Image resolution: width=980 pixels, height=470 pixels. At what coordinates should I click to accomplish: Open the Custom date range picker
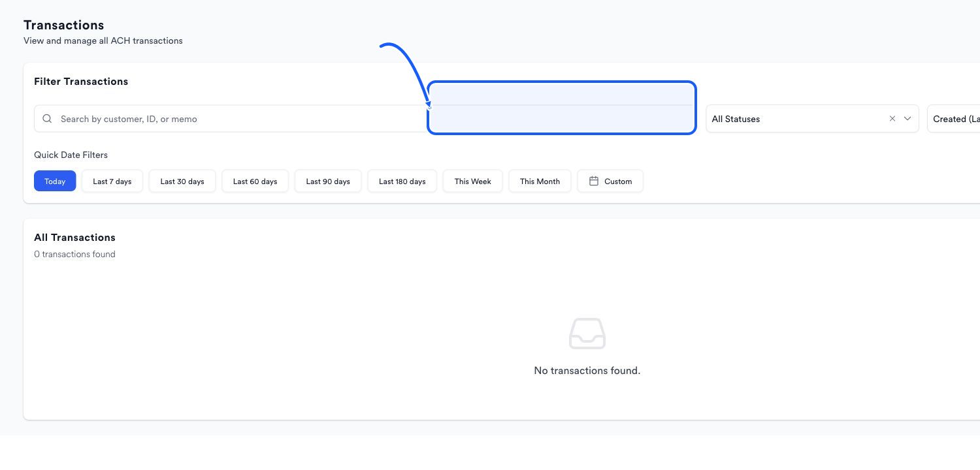pyautogui.click(x=610, y=181)
